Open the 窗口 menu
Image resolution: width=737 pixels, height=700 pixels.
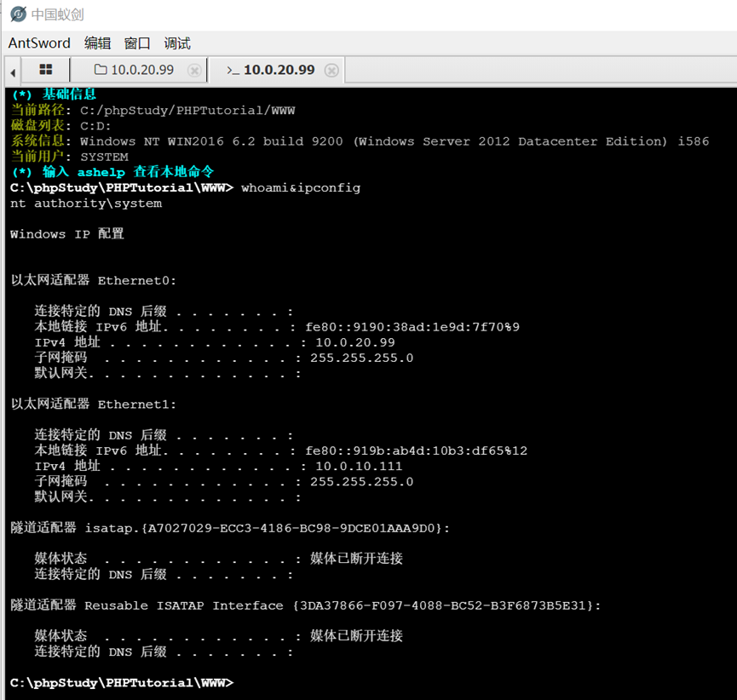137,43
